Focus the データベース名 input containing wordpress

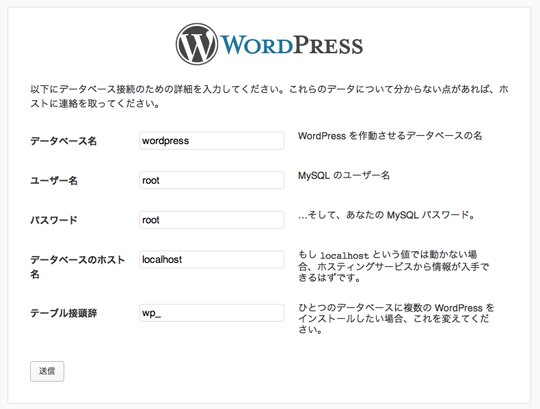[211, 140]
